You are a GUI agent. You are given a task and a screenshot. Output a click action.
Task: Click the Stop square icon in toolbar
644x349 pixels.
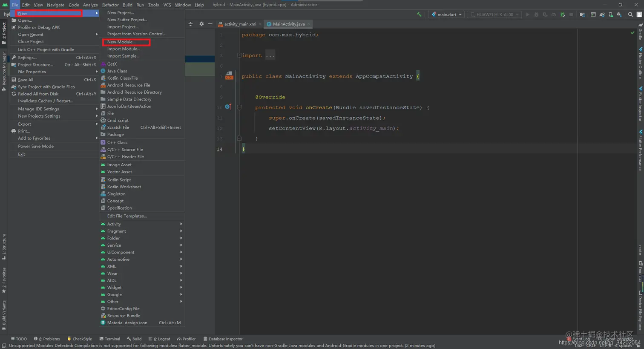[x=571, y=14]
